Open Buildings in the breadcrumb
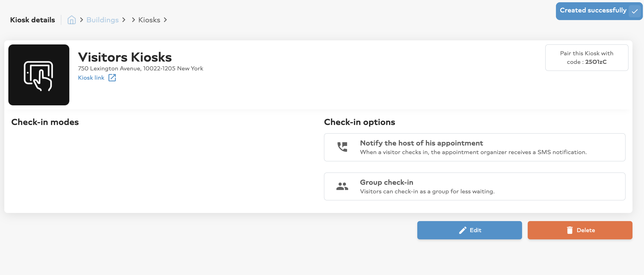 [x=103, y=20]
